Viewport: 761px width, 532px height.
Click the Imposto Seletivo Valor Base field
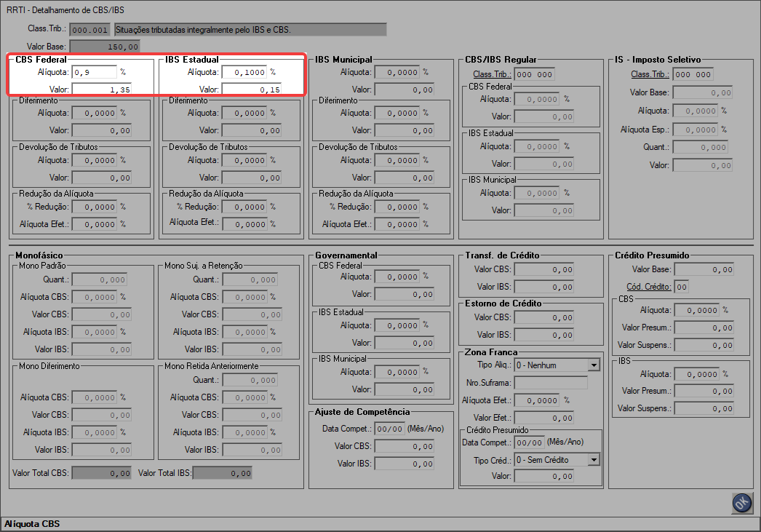point(703,92)
